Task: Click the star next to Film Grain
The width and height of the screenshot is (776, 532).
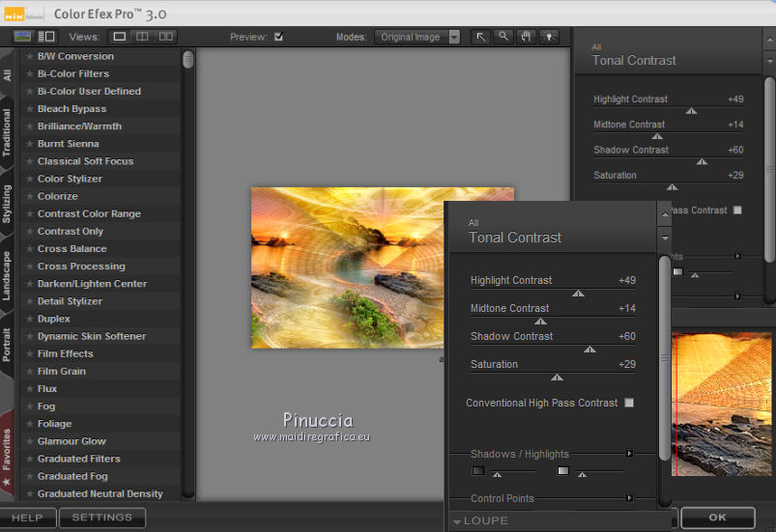Action: (30, 372)
